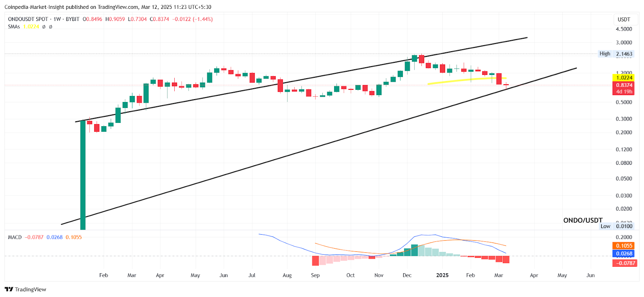
Task: Click the Jun label at right of time axis
Action: pyautogui.click(x=590, y=275)
